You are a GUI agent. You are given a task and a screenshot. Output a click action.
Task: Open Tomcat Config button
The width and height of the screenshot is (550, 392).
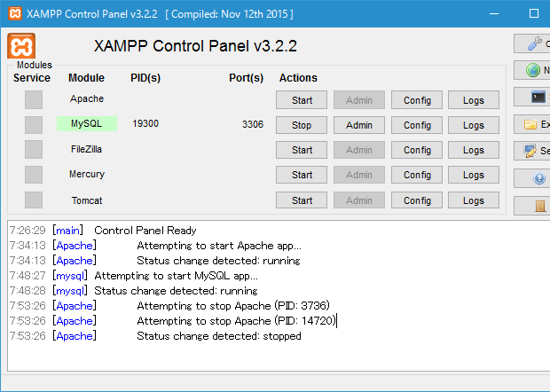417,200
